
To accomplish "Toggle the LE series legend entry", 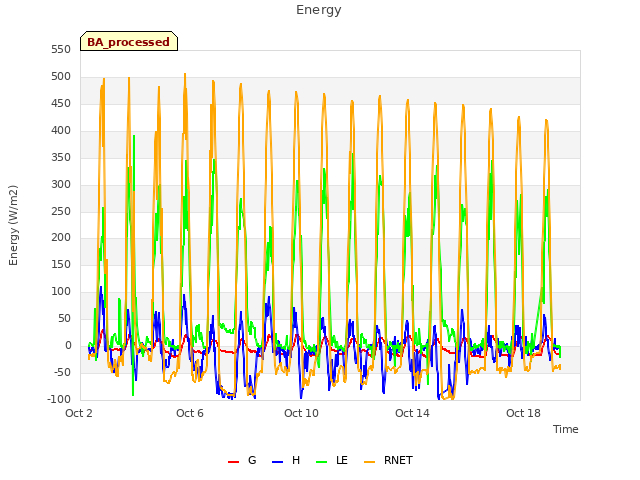I will click(x=332, y=460).
